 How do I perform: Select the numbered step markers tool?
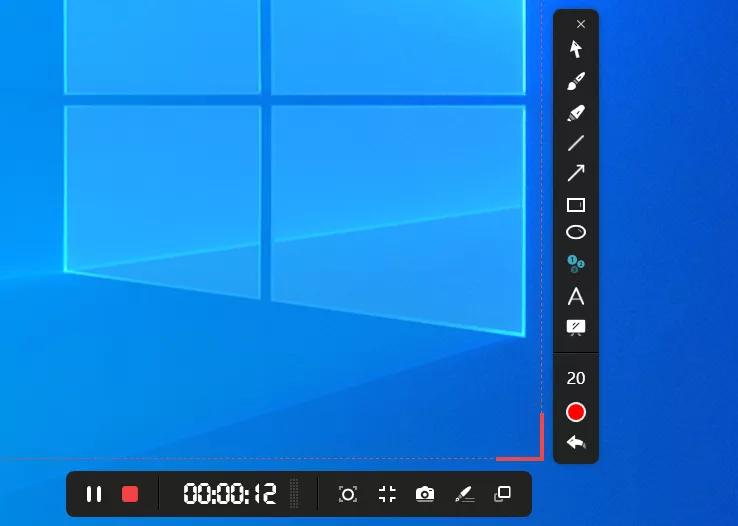point(576,264)
